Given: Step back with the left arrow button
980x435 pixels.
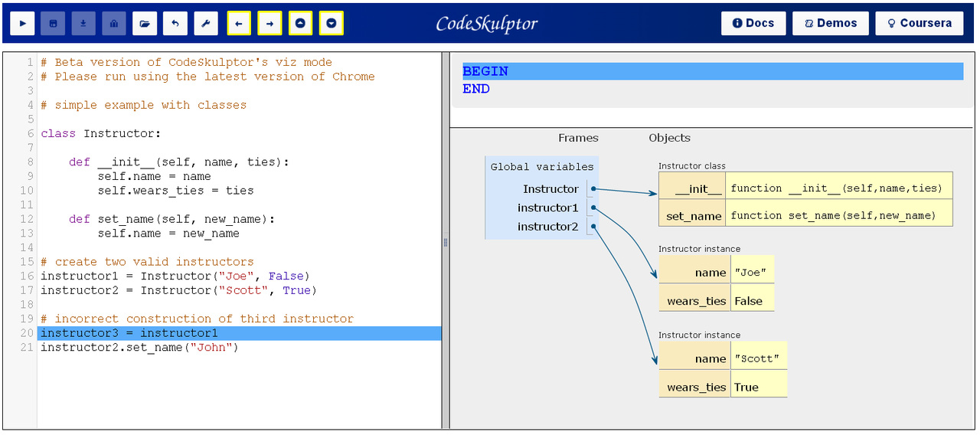Looking at the screenshot, I should click(239, 24).
